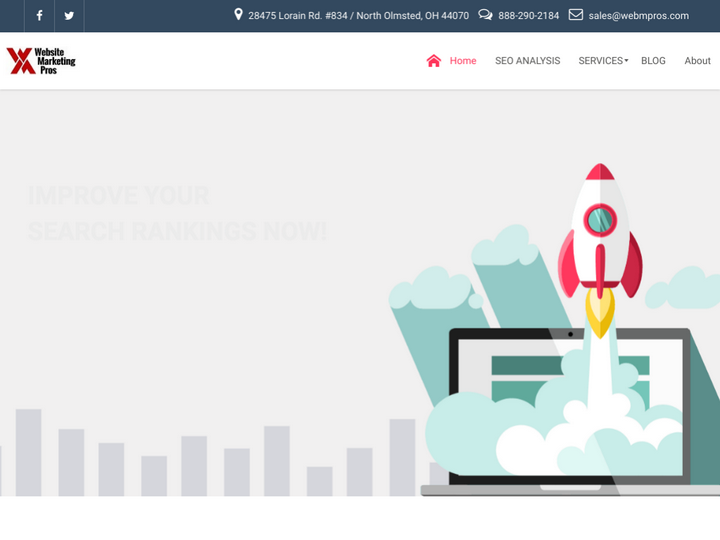Open the SERVICES menu
This screenshot has width=720, height=540.
pos(600,61)
